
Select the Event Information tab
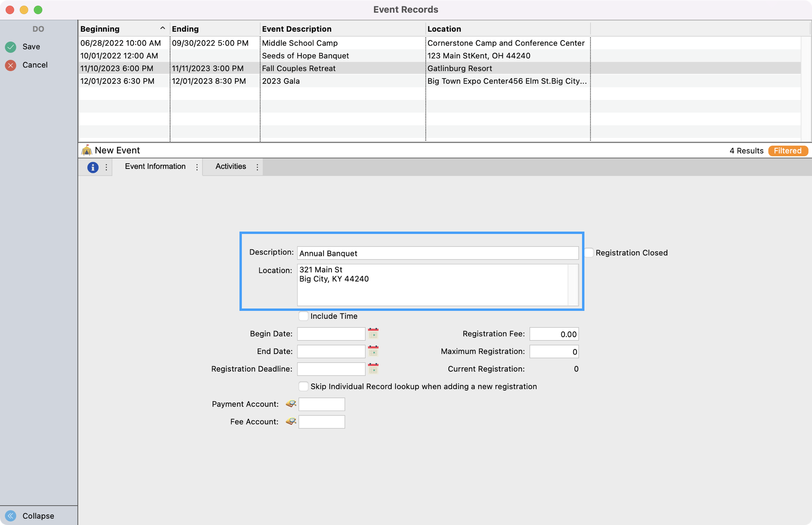click(x=155, y=167)
